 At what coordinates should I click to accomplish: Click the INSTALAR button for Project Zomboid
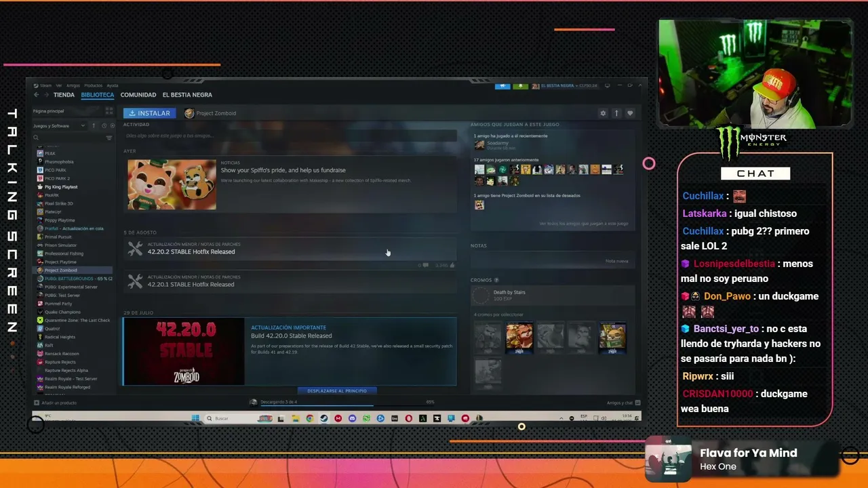(150, 113)
